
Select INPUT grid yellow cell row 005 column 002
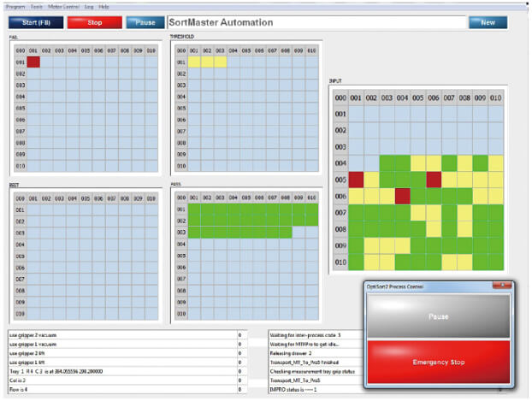371,180
